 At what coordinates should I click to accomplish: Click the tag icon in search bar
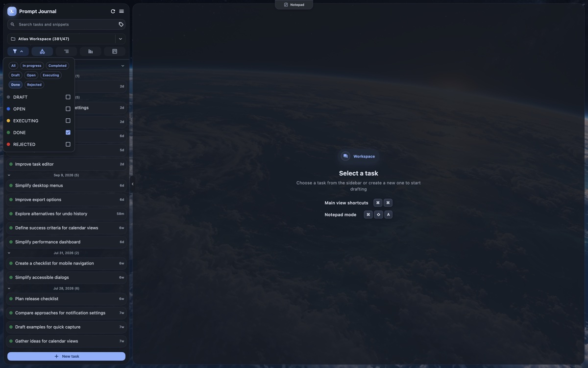pyautogui.click(x=121, y=24)
